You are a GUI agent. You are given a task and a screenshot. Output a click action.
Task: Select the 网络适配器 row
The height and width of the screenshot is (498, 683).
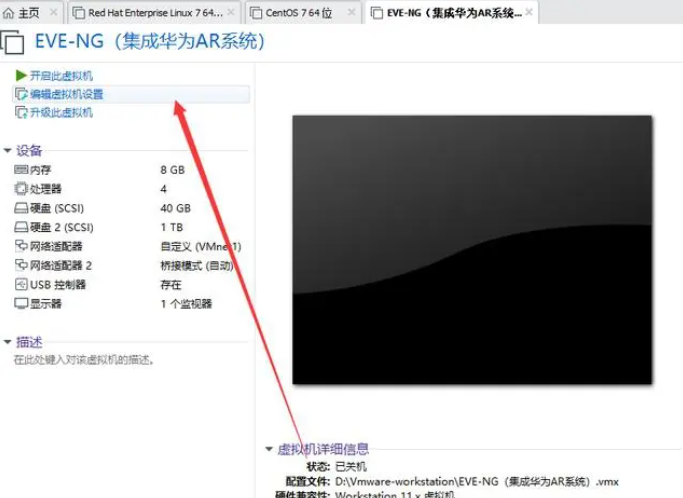[131, 246]
